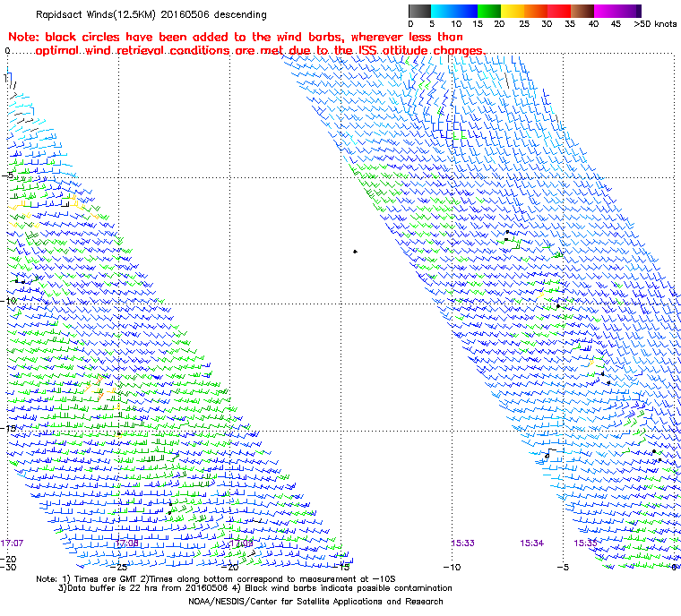Click the red 'optimal wind retrieval conditions' line
Screen dimensions: 681x616
[260, 50]
